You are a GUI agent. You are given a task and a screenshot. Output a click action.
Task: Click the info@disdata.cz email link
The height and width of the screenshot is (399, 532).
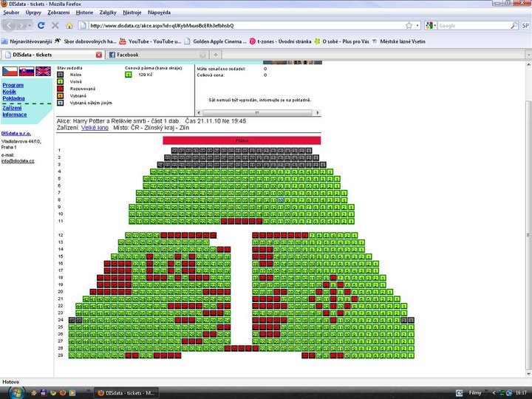point(18,161)
